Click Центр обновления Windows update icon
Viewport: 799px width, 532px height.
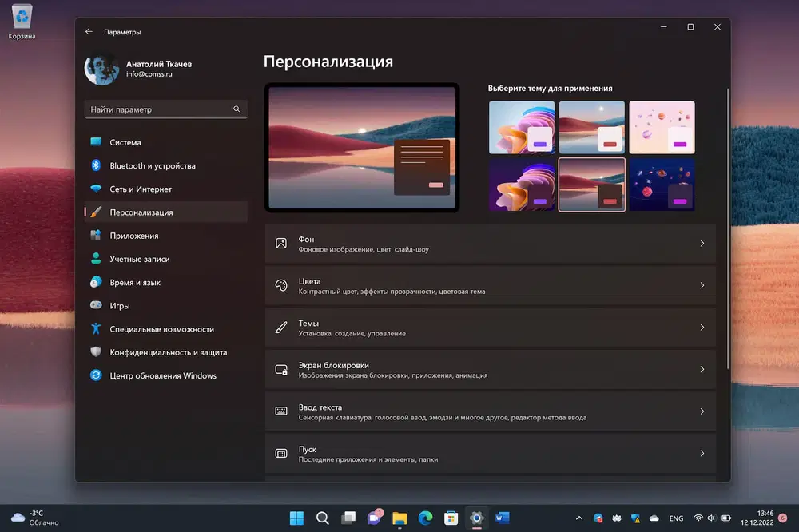click(x=96, y=375)
